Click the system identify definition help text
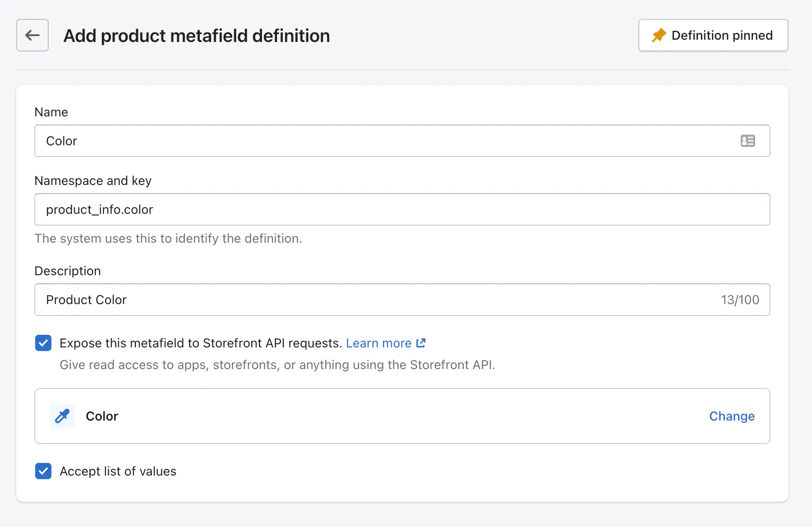The image size is (812, 527). tap(168, 238)
